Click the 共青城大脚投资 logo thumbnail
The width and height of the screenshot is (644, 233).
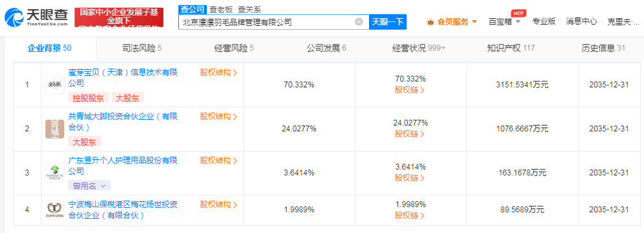[54, 129]
